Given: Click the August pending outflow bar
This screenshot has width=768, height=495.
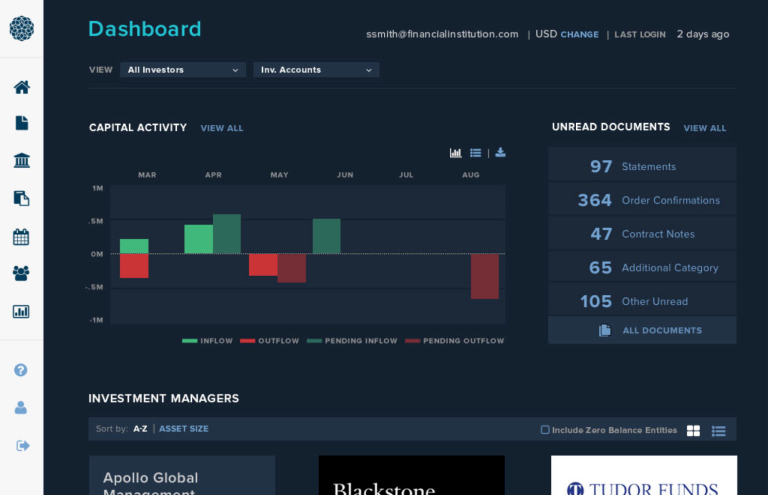Looking at the screenshot, I should click(485, 277).
